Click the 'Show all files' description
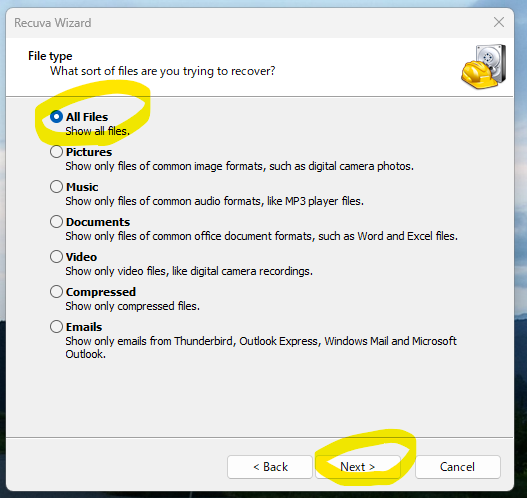The width and height of the screenshot is (527, 498). click(x=97, y=131)
